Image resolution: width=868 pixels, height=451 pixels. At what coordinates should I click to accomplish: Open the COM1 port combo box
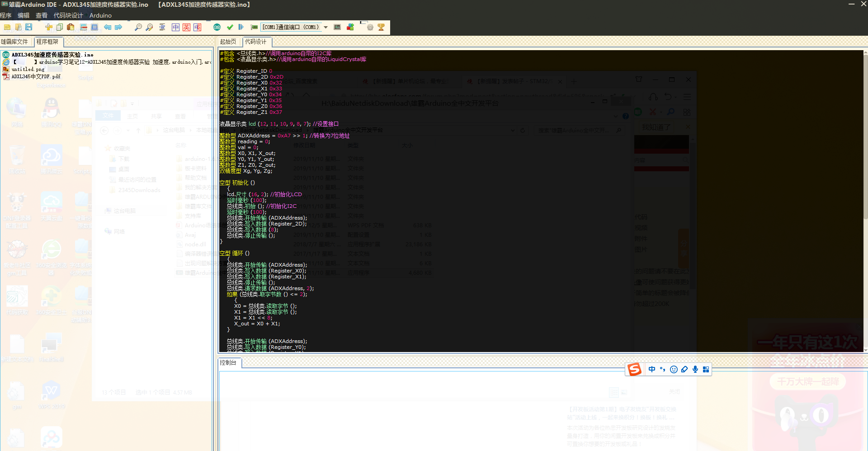tap(291, 27)
